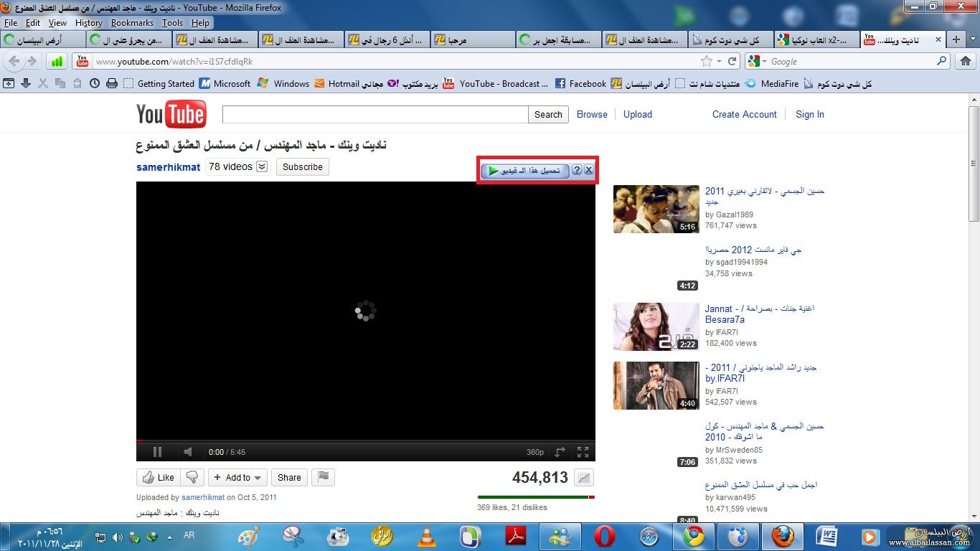Image resolution: width=980 pixels, height=551 pixels.
Task: Flag the video with flag icon
Action: [324, 477]
